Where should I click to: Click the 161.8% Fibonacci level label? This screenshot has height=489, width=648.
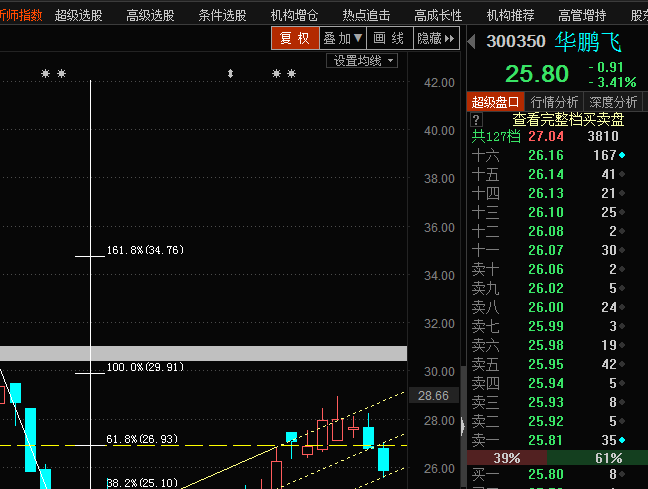pos(145,250)
